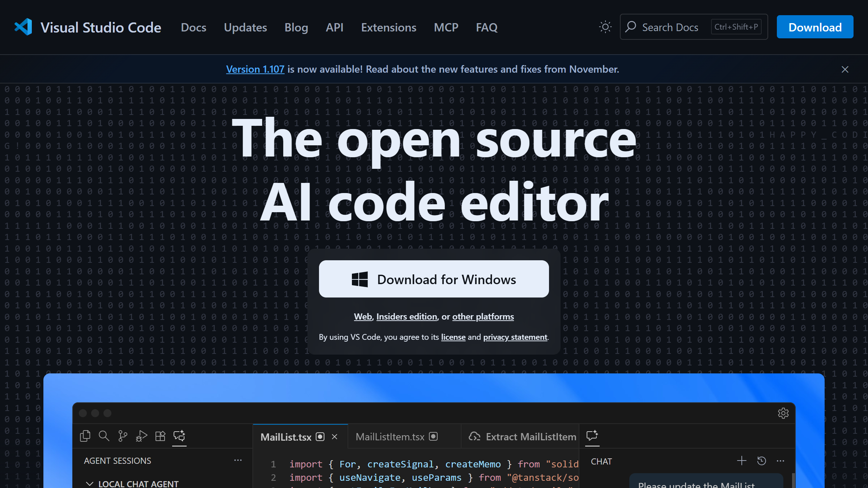Open AGENT SESSIONS more actions ellipsis
The image size is (868, 488).
coord(238,461)
